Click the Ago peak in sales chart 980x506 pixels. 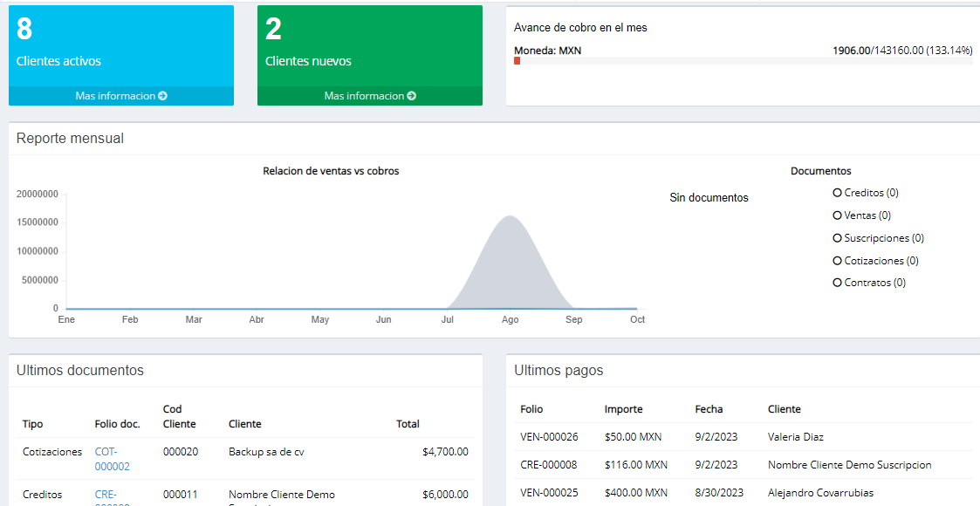click(511, 218)
